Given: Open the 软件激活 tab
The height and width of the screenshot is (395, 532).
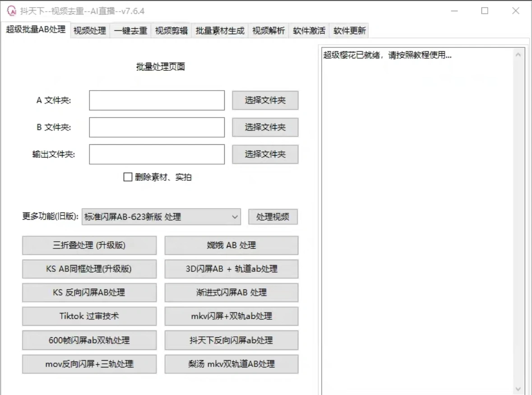Looking at the screenshot, I should pyautogui.click(x=309, y=31).
